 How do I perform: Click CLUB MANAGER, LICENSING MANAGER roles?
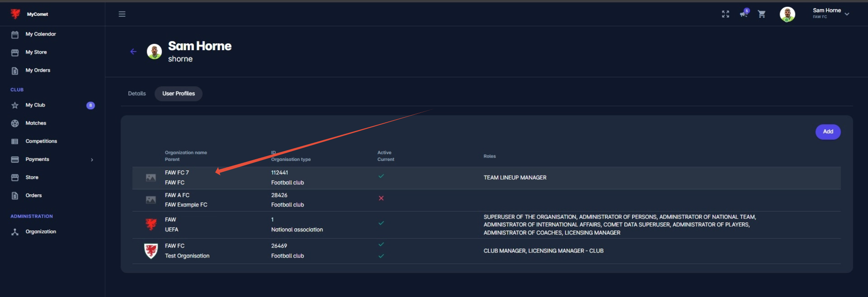[x=544, y=251]
